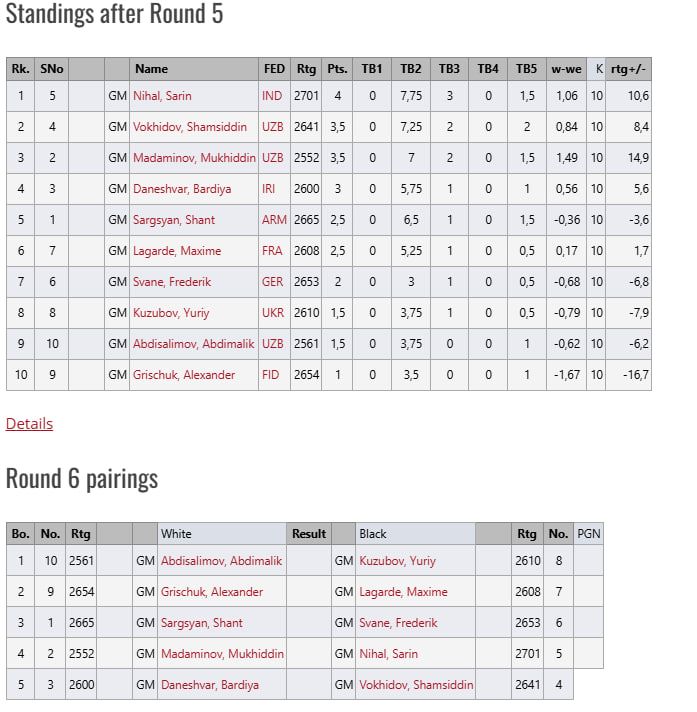This screenshot has height=712, width=697.
Task: Click the Result column header in pairings
Action: (309, 534)
